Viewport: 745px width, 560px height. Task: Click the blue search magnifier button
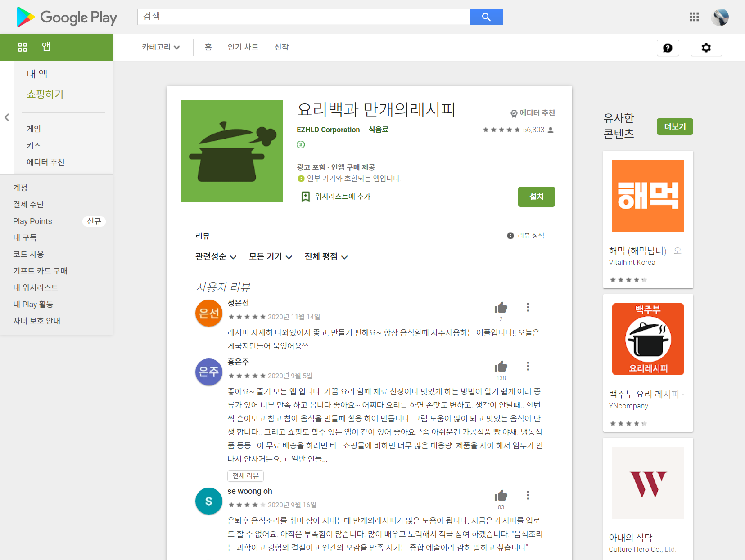point(486,17)
